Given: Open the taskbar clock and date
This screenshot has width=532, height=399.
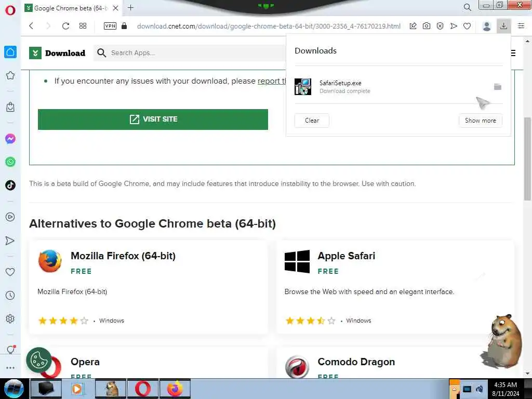Looking at the screenshot, I should [506, 389].
